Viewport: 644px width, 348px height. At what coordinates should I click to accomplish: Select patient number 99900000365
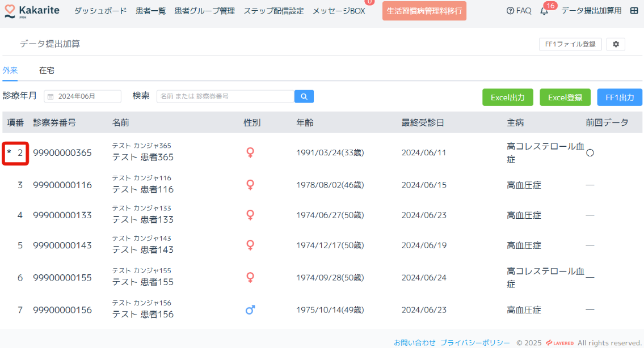62,152
